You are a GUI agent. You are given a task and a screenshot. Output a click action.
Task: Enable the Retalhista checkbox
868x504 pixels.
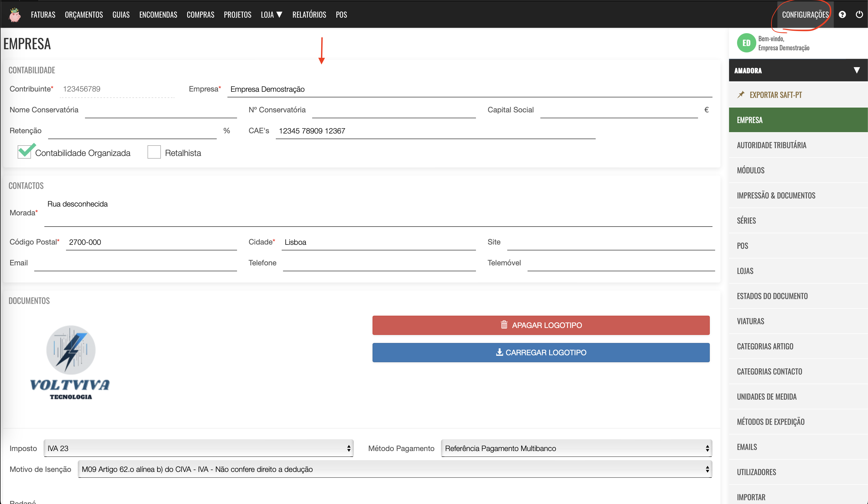[154, 152]
